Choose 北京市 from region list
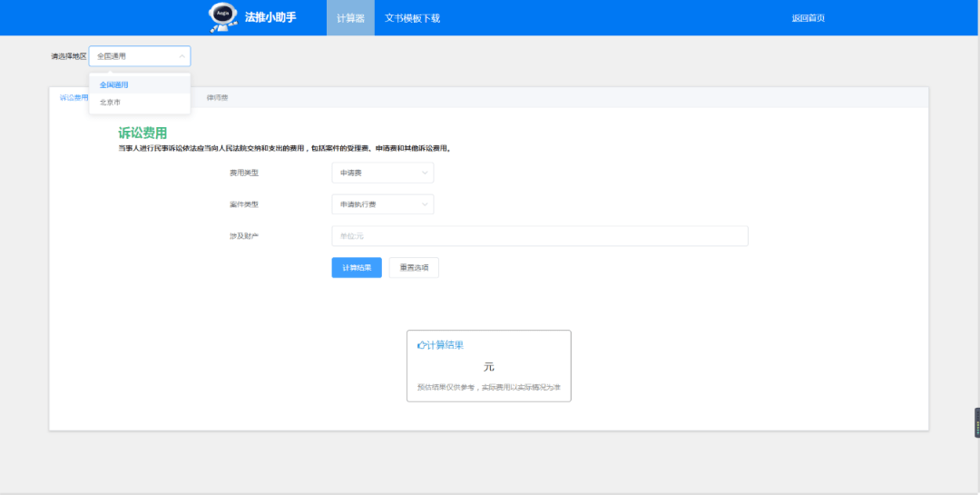The width and height of the screenshot is (980, 495). coord(140,102)
